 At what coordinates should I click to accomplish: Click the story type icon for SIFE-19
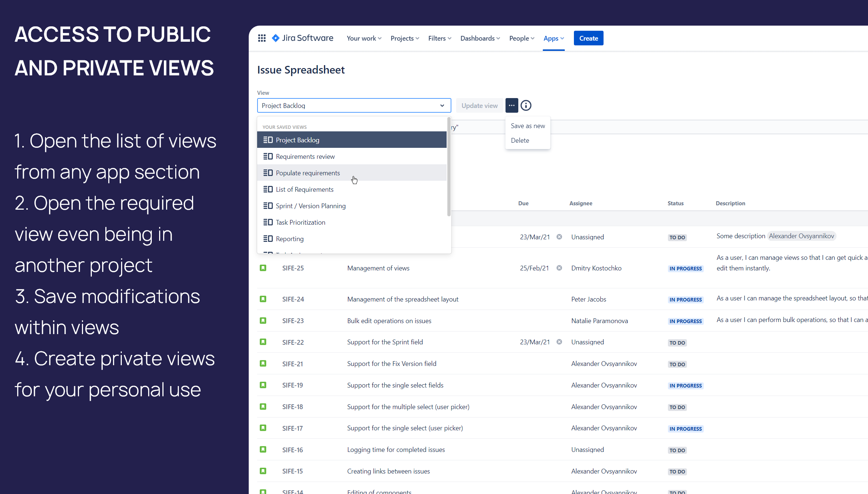(x=263, y=385)
